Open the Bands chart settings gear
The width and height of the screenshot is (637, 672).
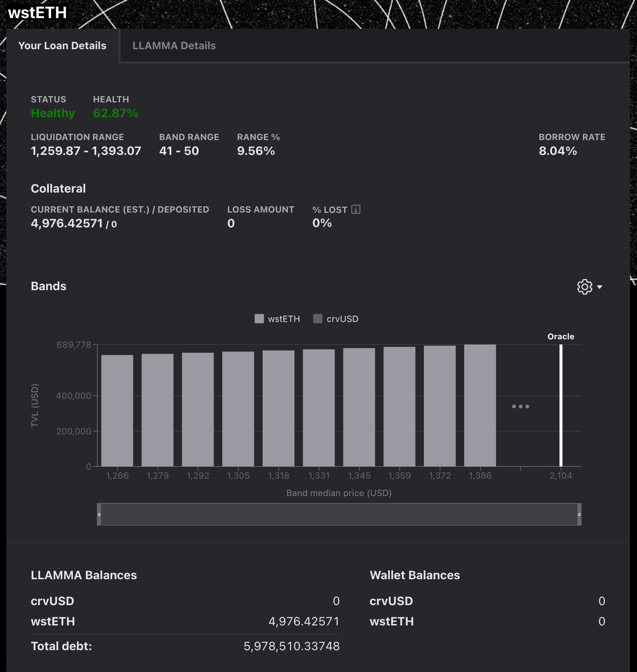pos(584,287)
